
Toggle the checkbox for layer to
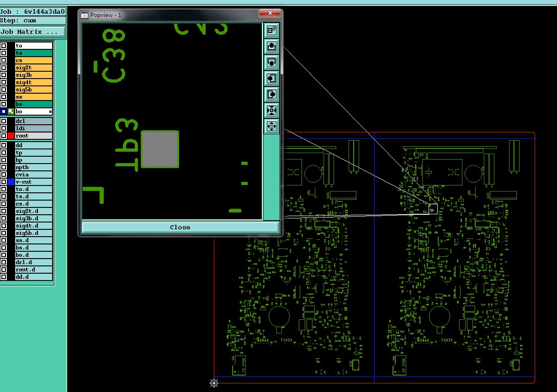4,46
